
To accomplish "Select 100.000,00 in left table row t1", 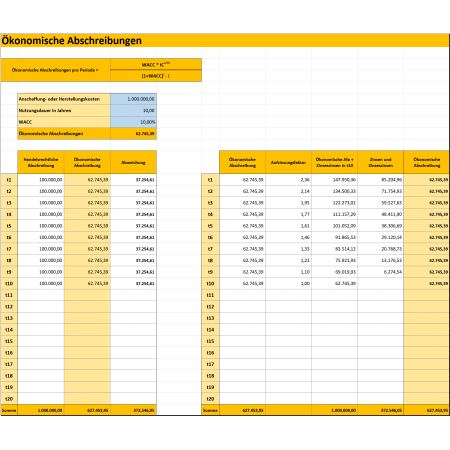I will pos(41,180).
